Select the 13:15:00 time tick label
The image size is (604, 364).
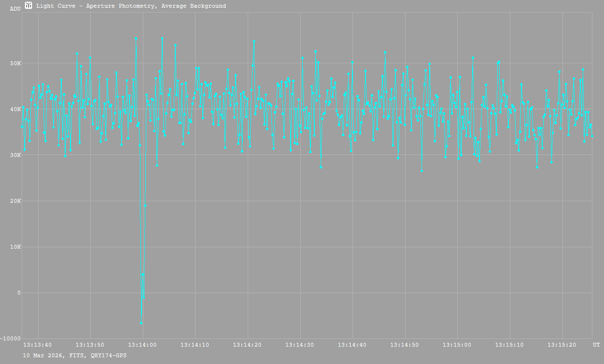(457, 345)
